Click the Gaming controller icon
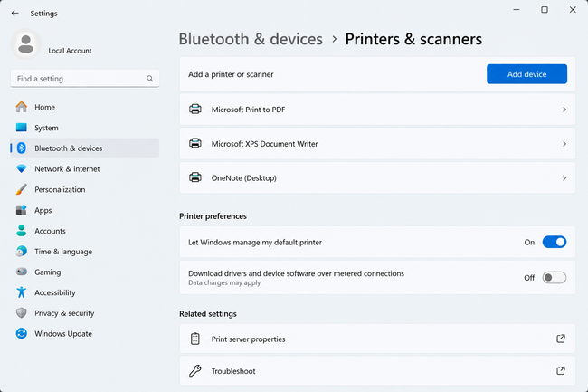Image resolution: width=588 pixels, height=392 pixels. 22,272
